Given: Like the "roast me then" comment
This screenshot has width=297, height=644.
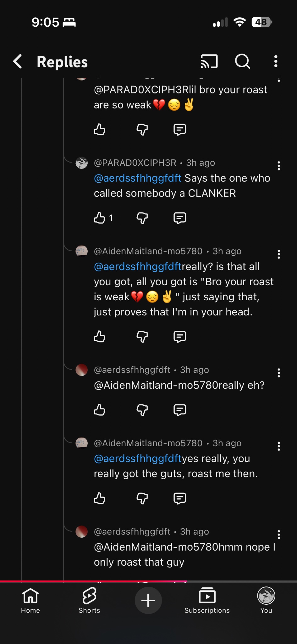Looking at the screenshot, I should pos(100,498).
